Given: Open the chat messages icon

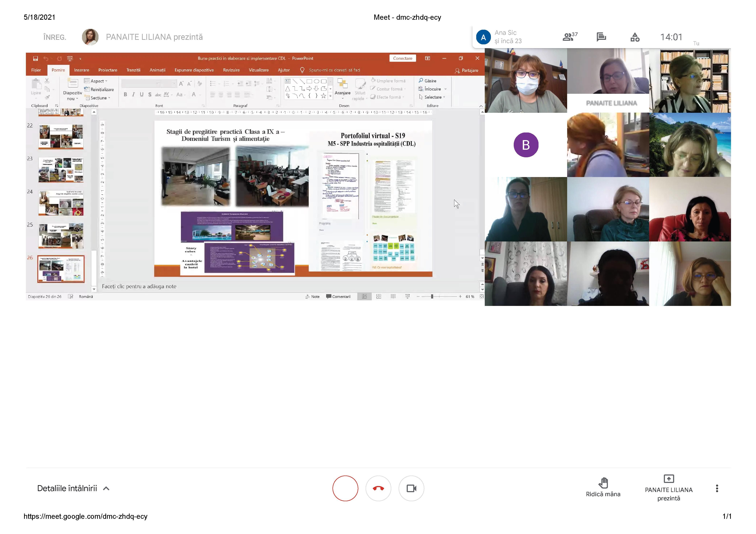Looking at the screenshot, I should pos(601,37).
